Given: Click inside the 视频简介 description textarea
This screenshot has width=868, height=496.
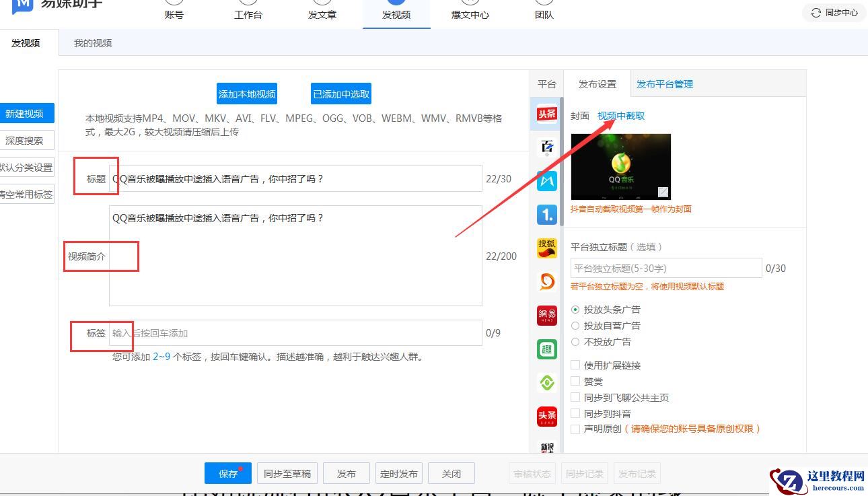Looking at the screenshot, I should pos(295,256).
